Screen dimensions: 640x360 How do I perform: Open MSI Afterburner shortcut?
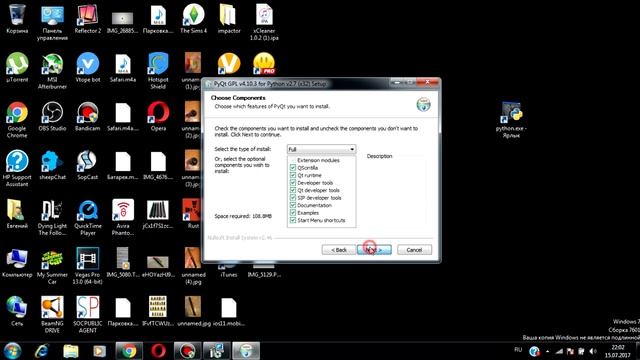tap(52, 71)
